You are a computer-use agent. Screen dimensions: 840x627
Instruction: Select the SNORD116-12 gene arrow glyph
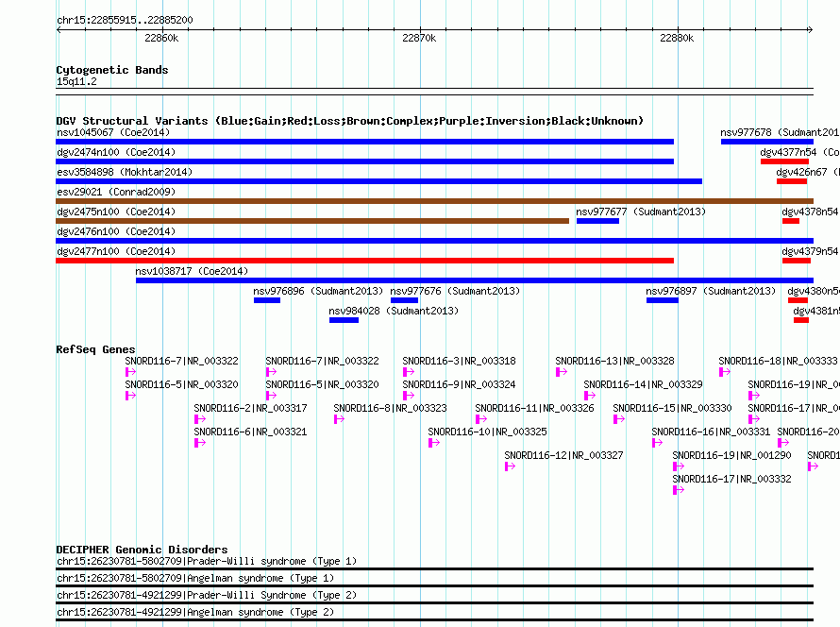(510, 466)
